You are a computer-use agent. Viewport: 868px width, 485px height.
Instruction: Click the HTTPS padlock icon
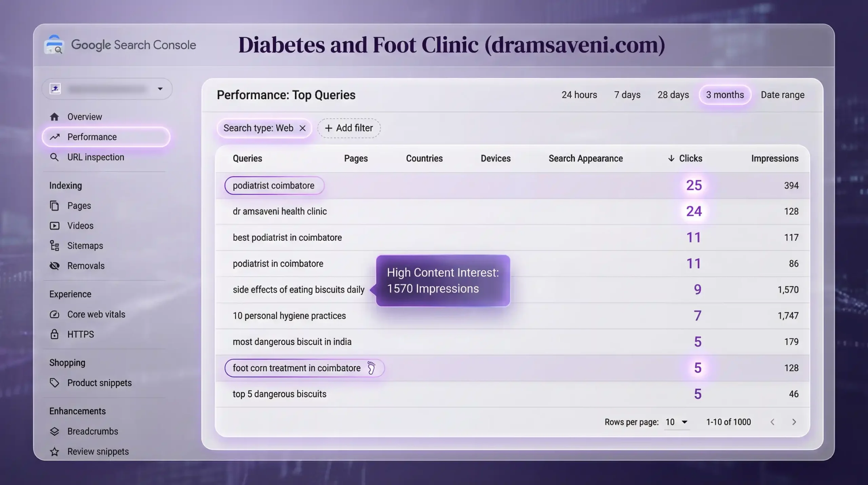tap(54, 334)
